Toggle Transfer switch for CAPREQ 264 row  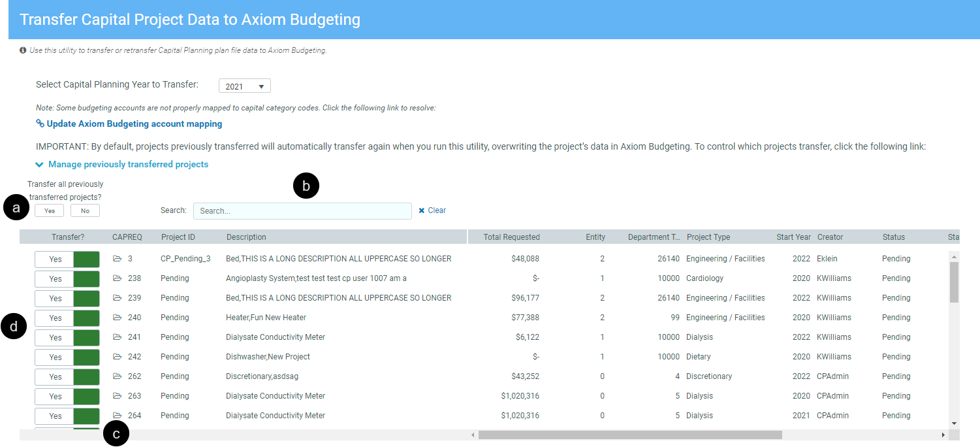(67, 416)
